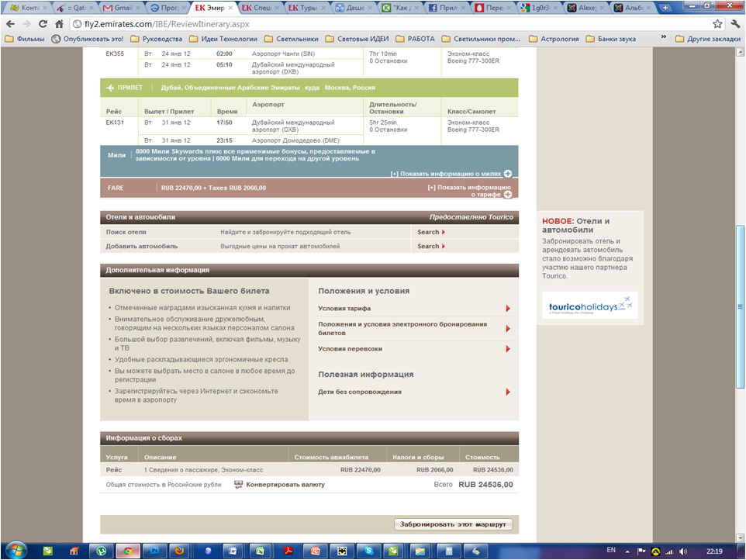
Task: Open the Банки звука bookmarks folder
Action: (x=611, y=39)
